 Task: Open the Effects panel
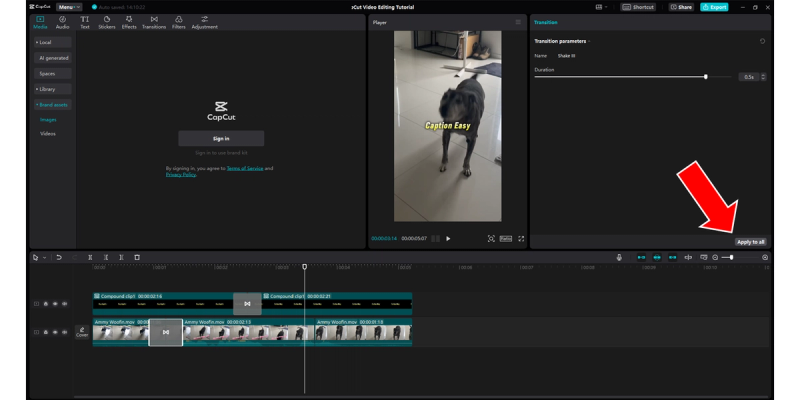[129, 22]
